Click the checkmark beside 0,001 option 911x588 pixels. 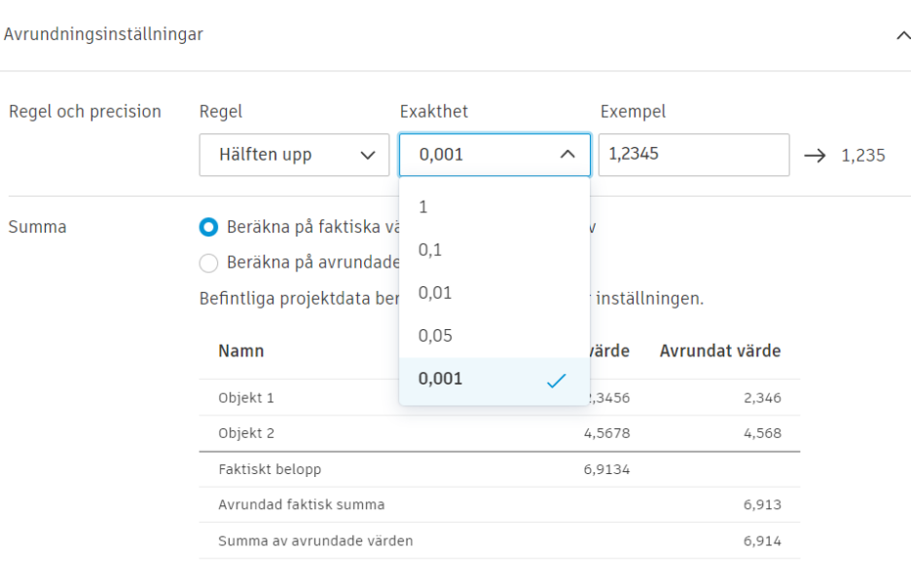pyautogui.click(x=556, y=381)
